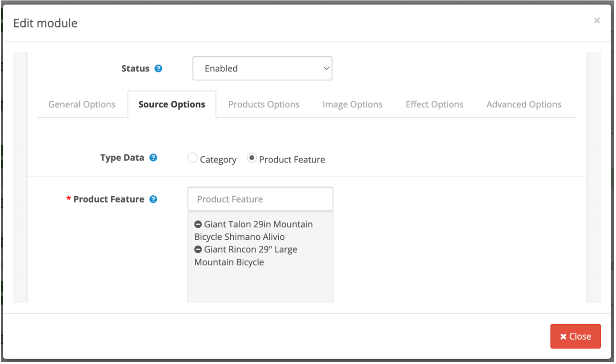The width and height of the screenshot is (616, 364).
Task: Click the Type Data help icon
Action: (153, 158)
